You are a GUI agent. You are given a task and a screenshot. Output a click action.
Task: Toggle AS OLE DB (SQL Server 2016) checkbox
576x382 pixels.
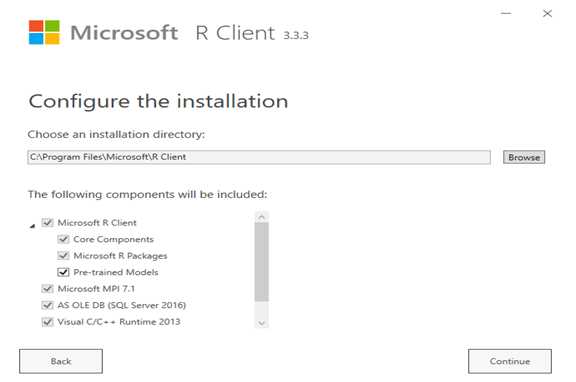click(47, 305)
